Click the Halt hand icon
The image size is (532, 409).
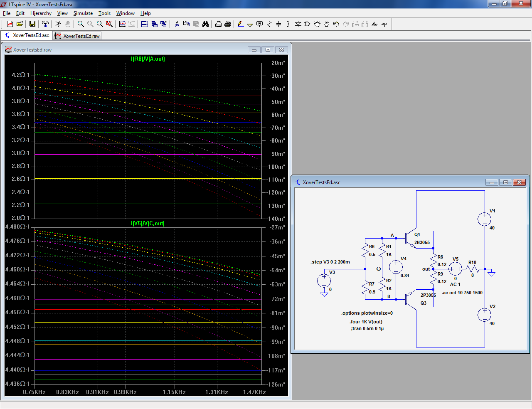[x=68, y=24]
